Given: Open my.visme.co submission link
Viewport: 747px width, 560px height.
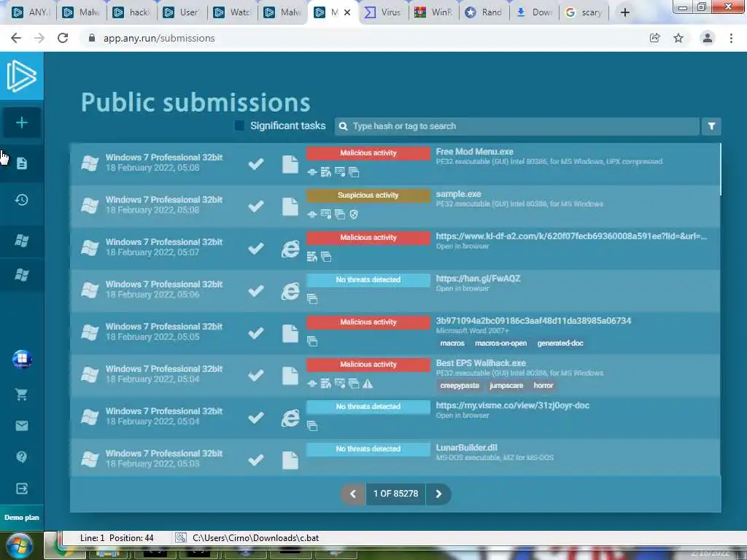Looking at the screenshot, I should click(x=513, y=405).
